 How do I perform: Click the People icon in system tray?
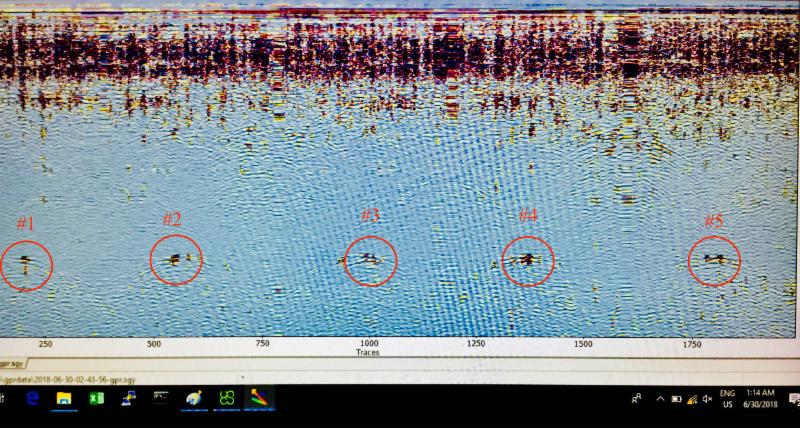[637, 399]
